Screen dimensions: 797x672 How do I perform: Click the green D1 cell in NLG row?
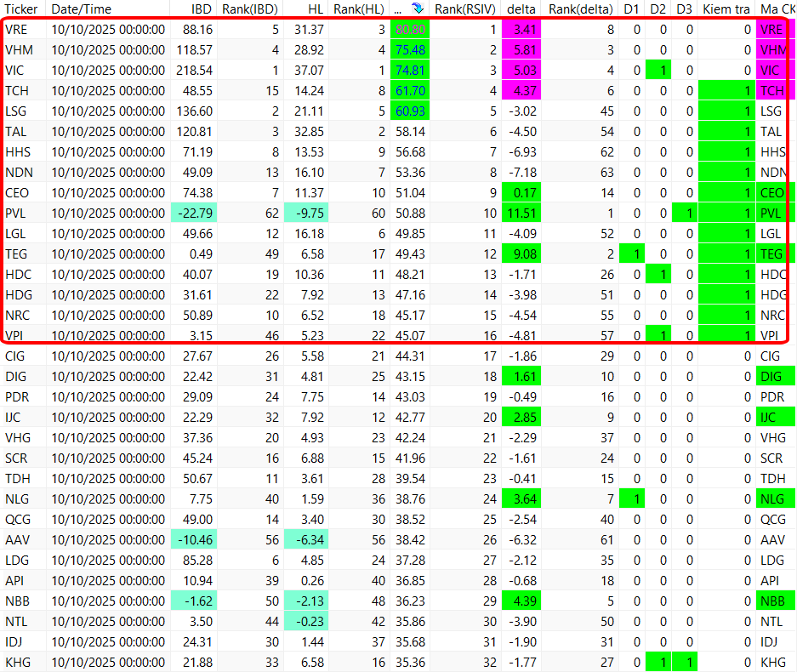coord(632,498)
